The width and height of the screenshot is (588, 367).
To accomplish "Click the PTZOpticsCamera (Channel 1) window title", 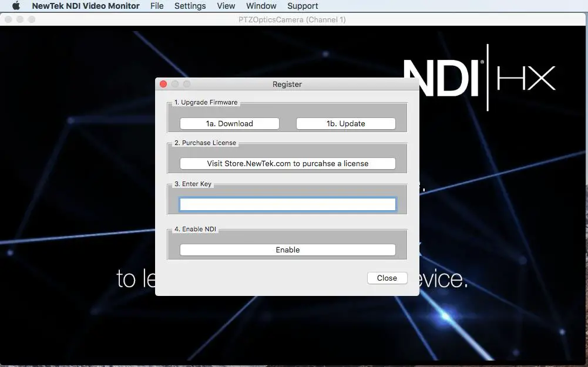I will 292,19.
